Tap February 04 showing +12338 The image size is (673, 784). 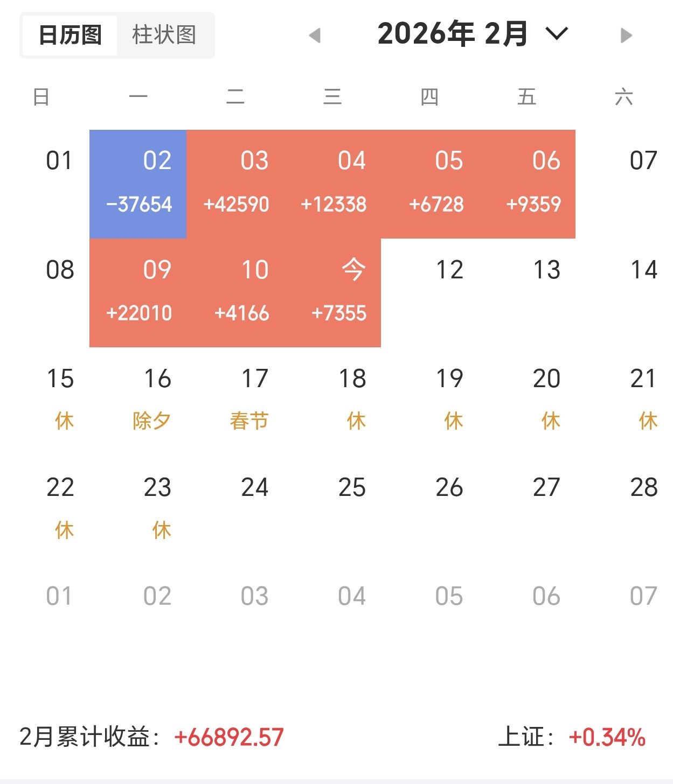point(333,184)
